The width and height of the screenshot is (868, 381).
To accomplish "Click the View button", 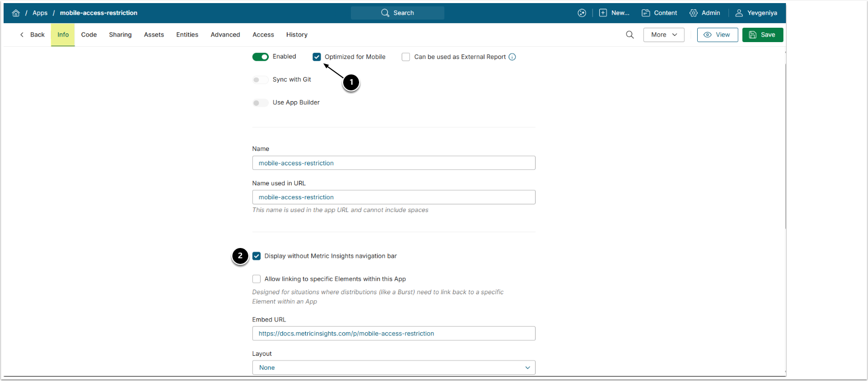I will [x=717, y=35].
